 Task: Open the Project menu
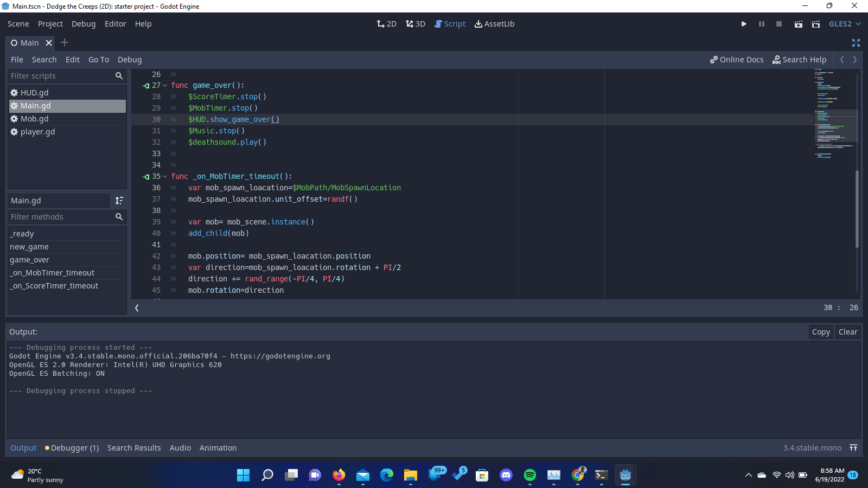coord(50,24)
